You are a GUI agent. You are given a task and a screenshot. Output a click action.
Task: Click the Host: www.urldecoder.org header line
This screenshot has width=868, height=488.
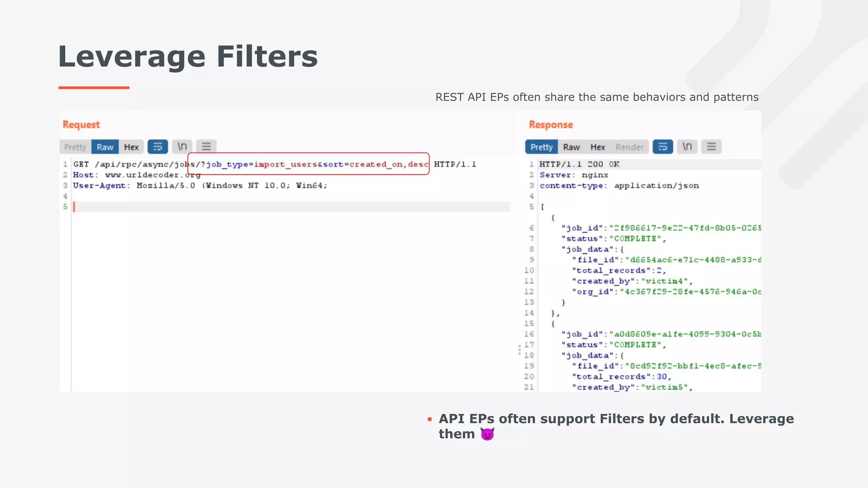click(x=136, y=175)
